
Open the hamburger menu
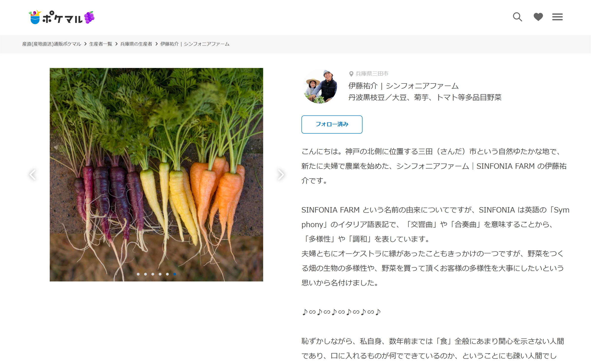[557, 17]
